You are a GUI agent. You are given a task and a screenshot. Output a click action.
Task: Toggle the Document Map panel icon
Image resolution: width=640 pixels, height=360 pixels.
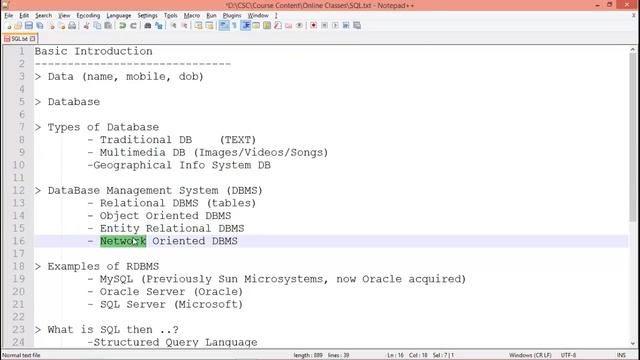[x=267, y=25]
